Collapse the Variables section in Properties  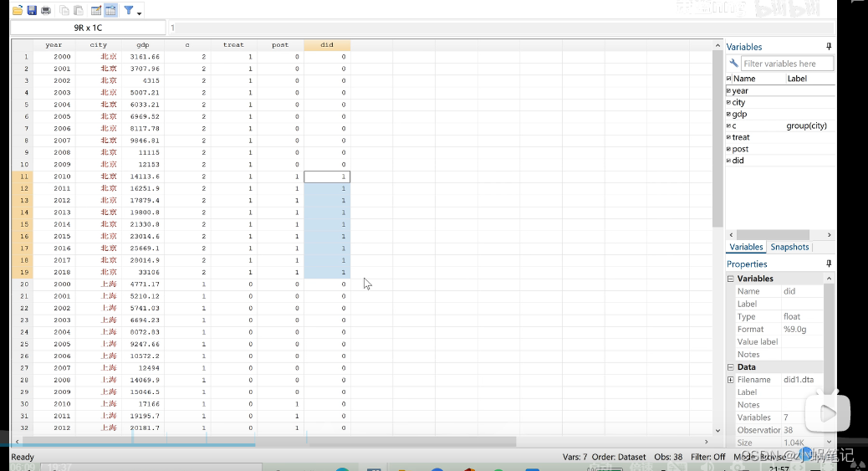(x=731, y=279)
